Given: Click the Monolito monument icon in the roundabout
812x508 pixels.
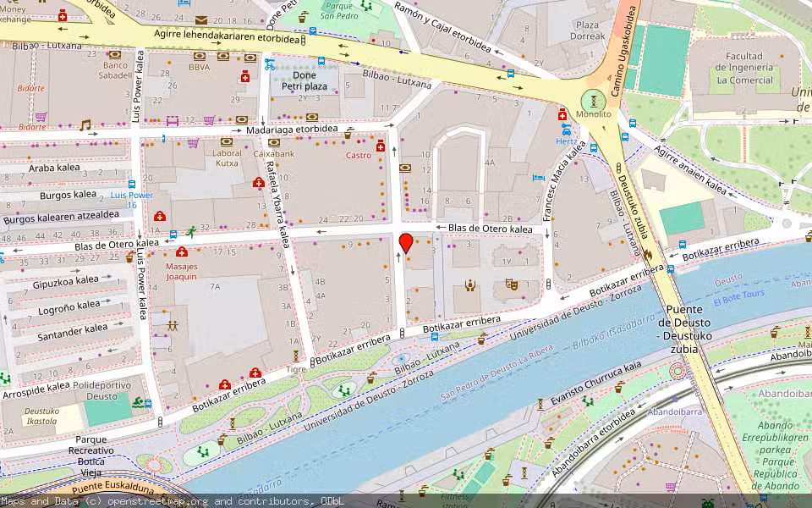Looking at the screenshot, I should pos(593,102).
